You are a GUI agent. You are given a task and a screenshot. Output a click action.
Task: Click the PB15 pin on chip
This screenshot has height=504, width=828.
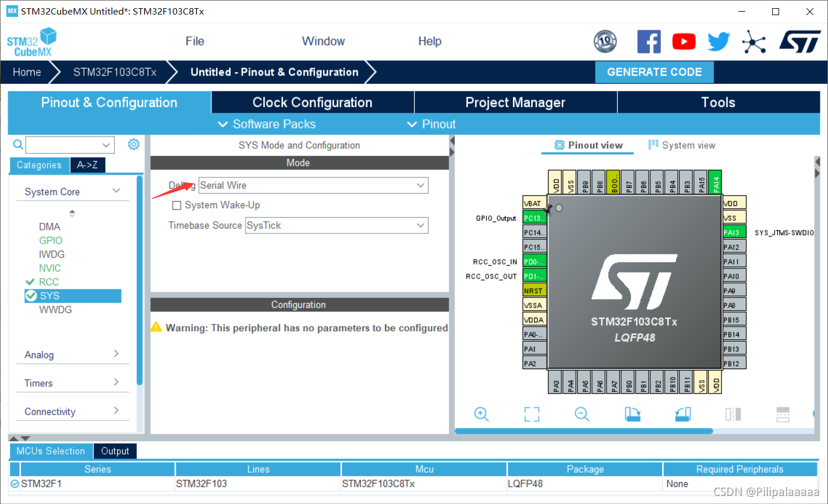pos(734,320)
